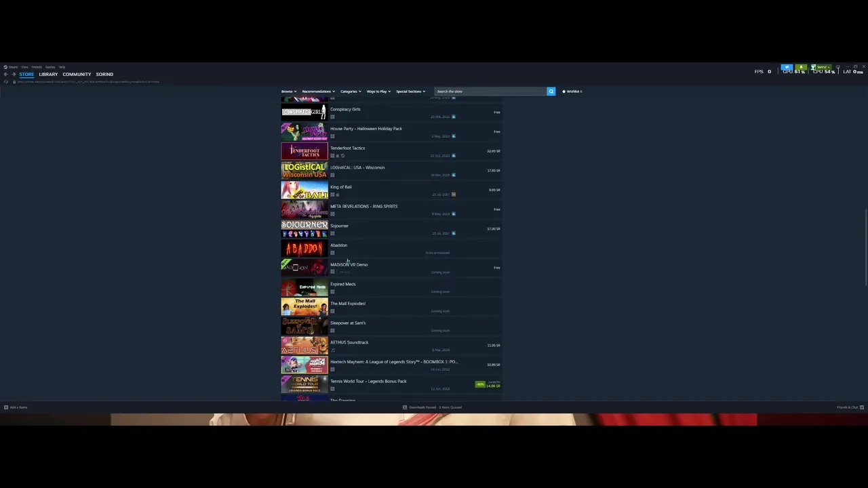Viewport: 868px width, 488px height.
Task: Reload the store page
Action: (x=6, y=81)
